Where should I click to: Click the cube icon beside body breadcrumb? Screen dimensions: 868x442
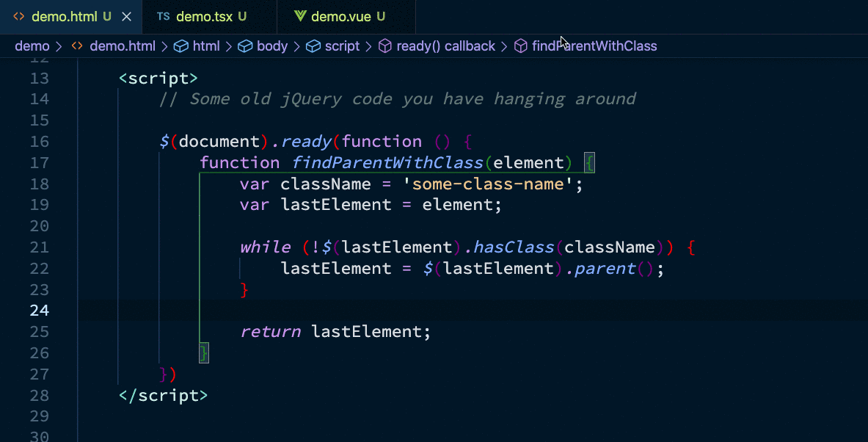coord(245,46)
